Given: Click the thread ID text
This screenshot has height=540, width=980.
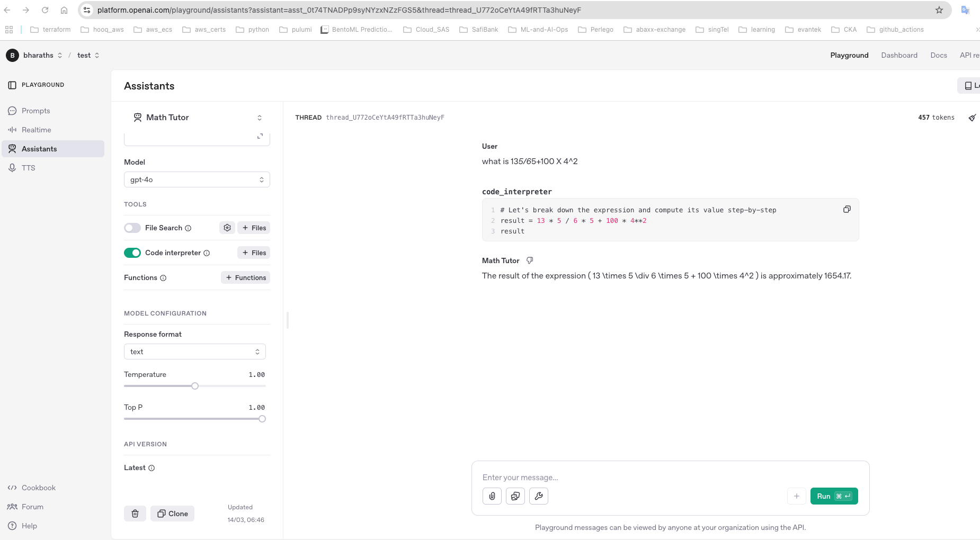Looking at the screenshot, I should point(385,118).
